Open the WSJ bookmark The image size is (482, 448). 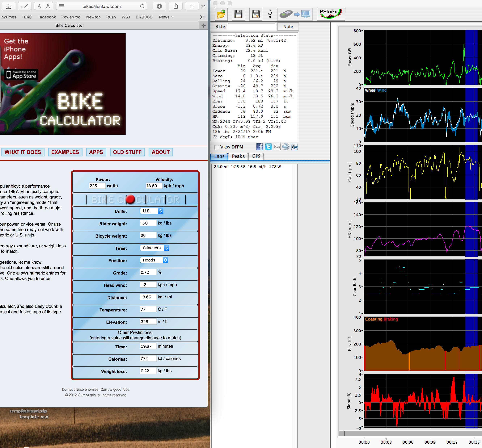pyautogui.click(x=126, y=17)
